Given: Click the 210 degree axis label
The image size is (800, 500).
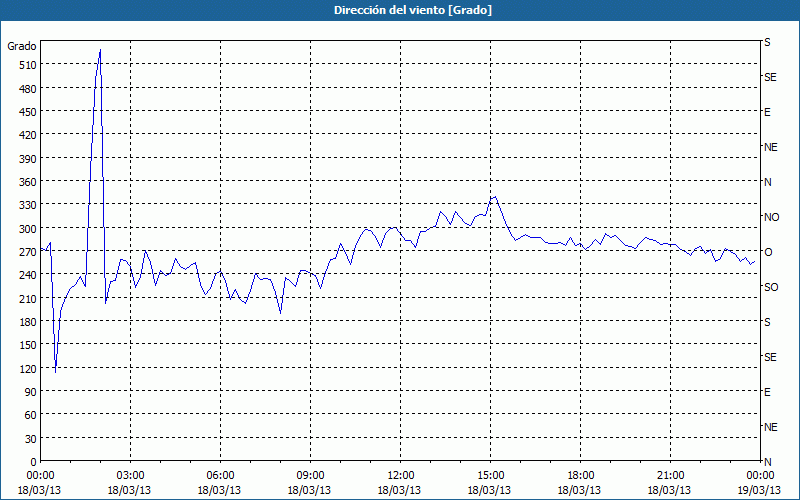Looking at the screenshot, I should [28, 298].
